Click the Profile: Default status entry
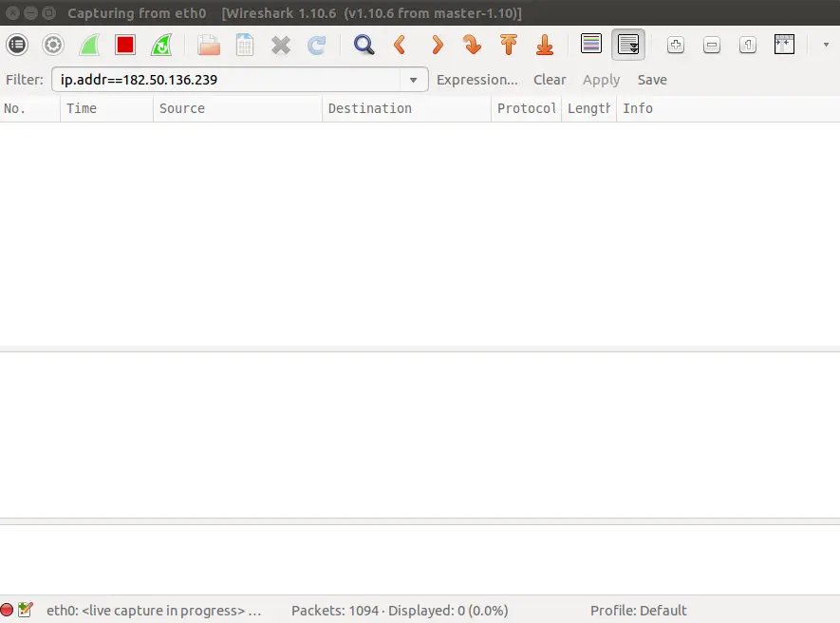 [x=638, y=611]
